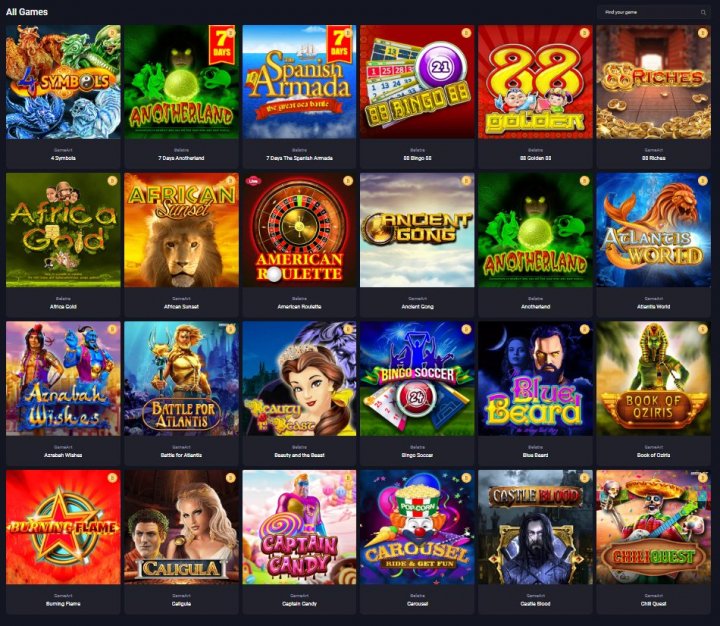Open the Captain Candy game thumbnail

coord(299,527)
